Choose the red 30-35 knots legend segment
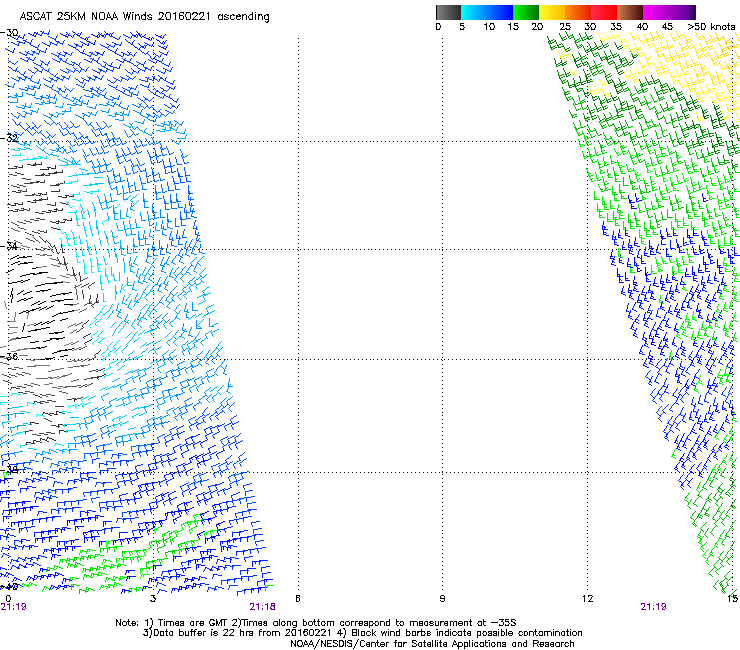The width and height of the screenshot is (740, 650). pos(604,12)
